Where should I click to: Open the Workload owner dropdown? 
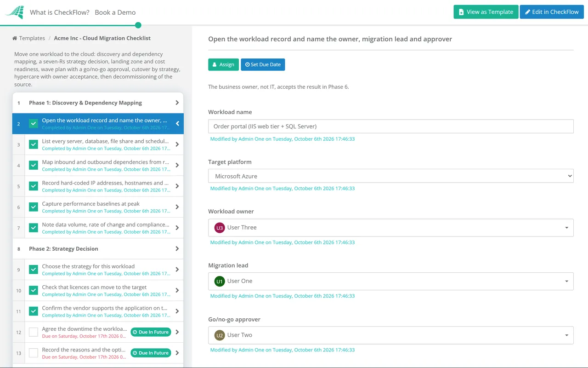pyautogui.click(x=391, y=228)
